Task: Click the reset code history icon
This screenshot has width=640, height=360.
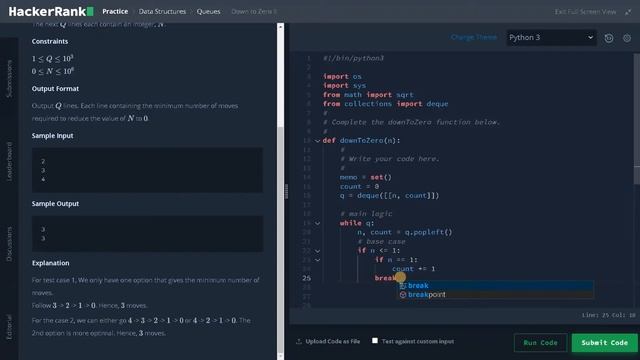Action: pyautogui.click(x=609, y=38)
